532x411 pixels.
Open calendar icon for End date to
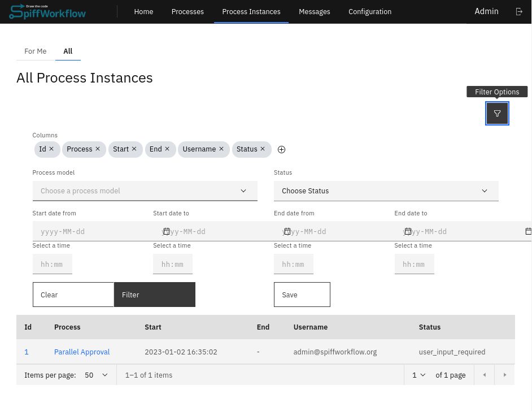[528, 231]
